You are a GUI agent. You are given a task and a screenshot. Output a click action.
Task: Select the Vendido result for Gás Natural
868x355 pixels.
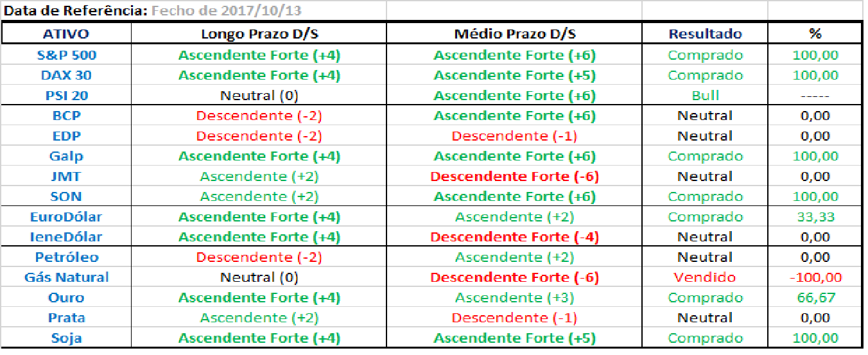click(x=705, y=277)
